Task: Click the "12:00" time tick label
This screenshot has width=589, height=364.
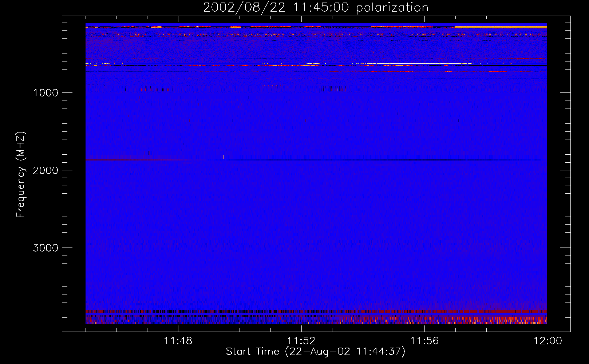Action: coord(548,341)
